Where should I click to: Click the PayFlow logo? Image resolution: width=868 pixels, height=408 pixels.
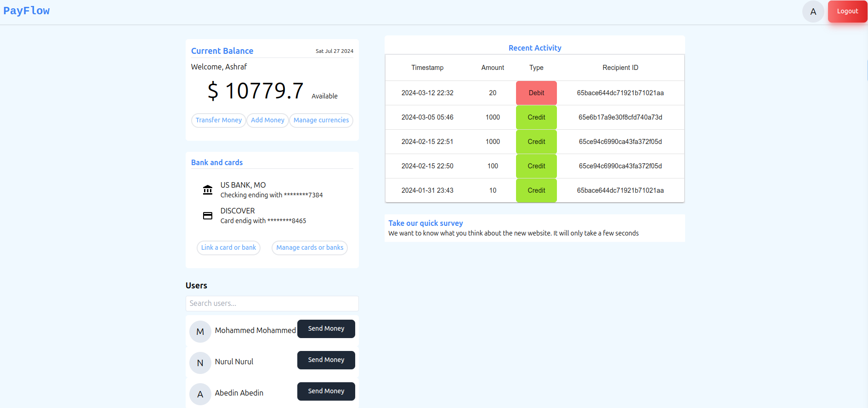point(27,11)
